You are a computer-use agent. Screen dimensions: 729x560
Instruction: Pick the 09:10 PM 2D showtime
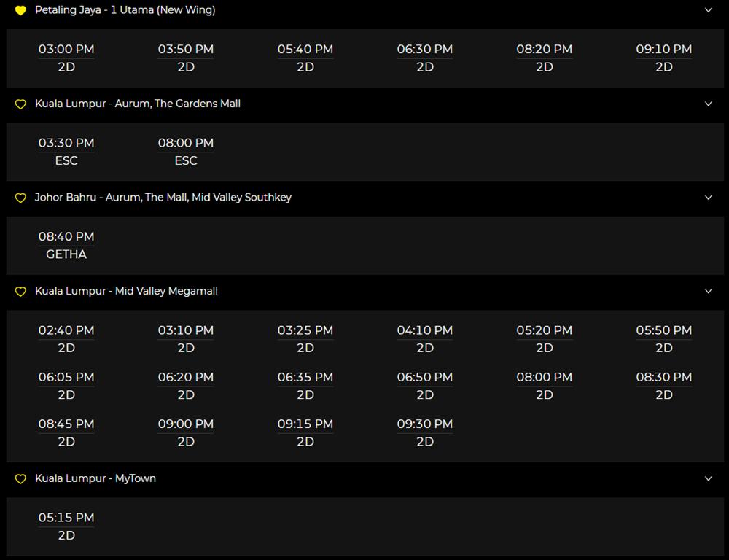(x=663, y=58)
